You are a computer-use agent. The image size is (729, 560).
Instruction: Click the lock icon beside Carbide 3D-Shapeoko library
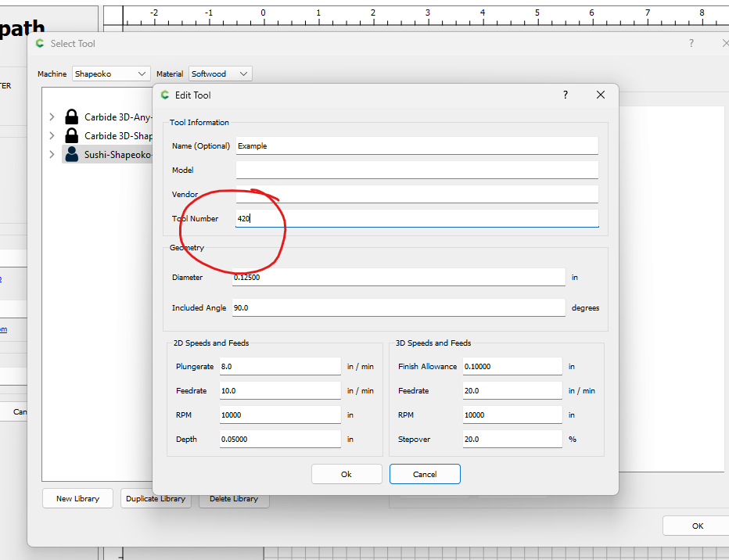71,136
